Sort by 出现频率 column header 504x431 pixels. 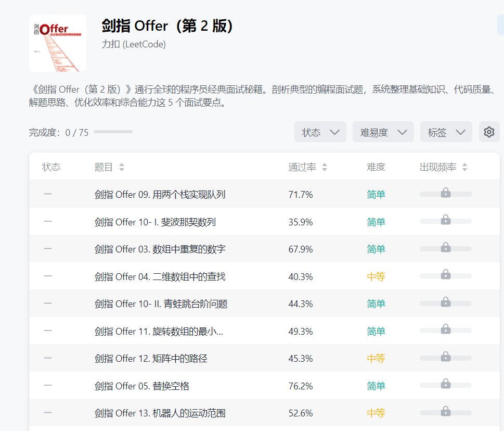click(x=444, y=167)
